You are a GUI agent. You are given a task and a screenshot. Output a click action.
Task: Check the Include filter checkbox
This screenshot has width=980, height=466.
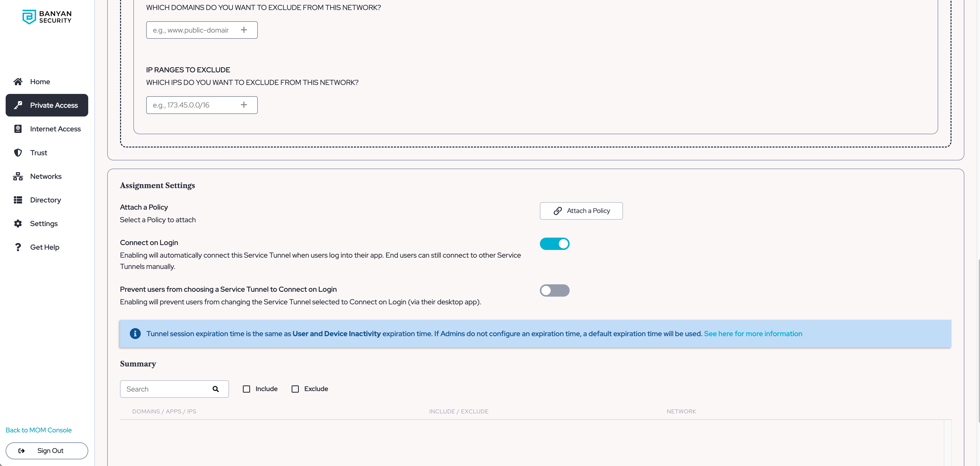coord(246,389)
